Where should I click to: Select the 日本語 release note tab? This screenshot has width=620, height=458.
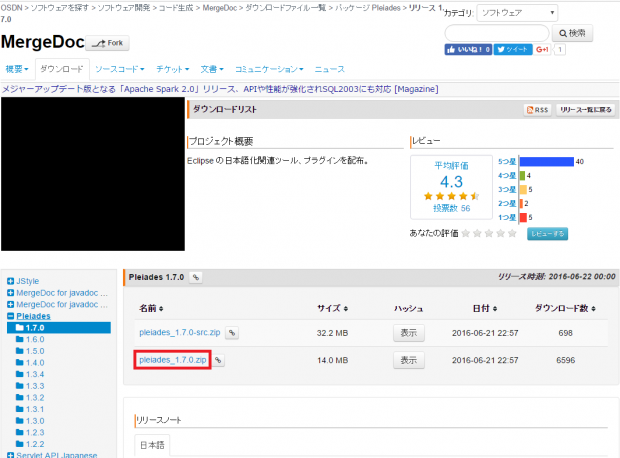point(152,445)
